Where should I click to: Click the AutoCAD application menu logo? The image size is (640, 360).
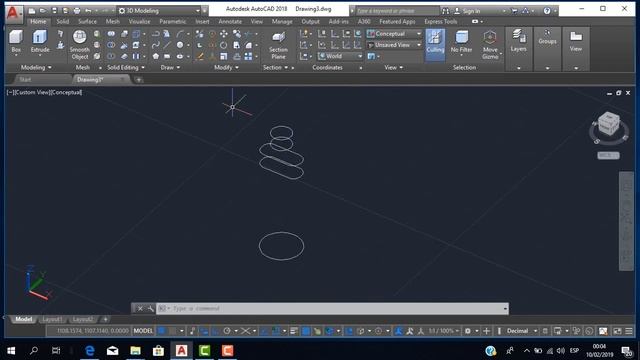[13, 13]
